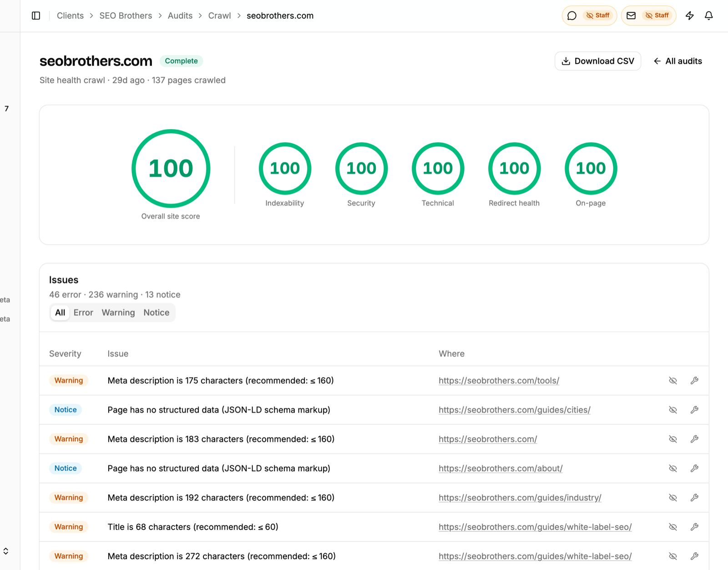Click the lightning bolt icon

pyautogui.click(x=690, y=16)
